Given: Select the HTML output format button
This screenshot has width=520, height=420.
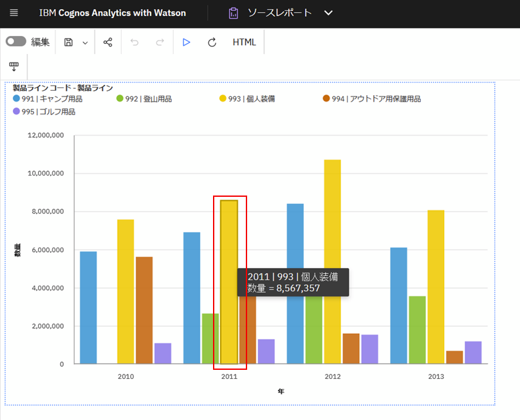Looking at the screenshot, I should [x=245, y=42].
